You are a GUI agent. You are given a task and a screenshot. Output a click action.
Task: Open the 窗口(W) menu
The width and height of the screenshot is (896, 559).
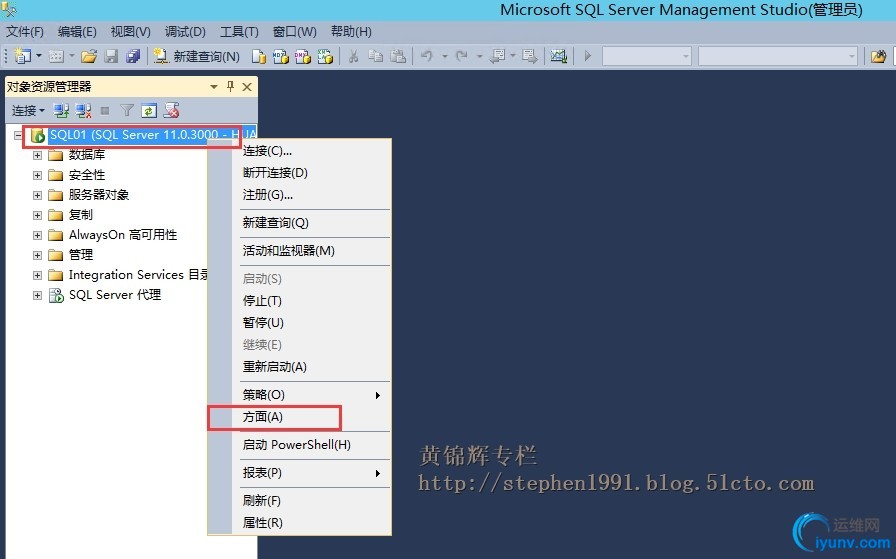[295, 31]
